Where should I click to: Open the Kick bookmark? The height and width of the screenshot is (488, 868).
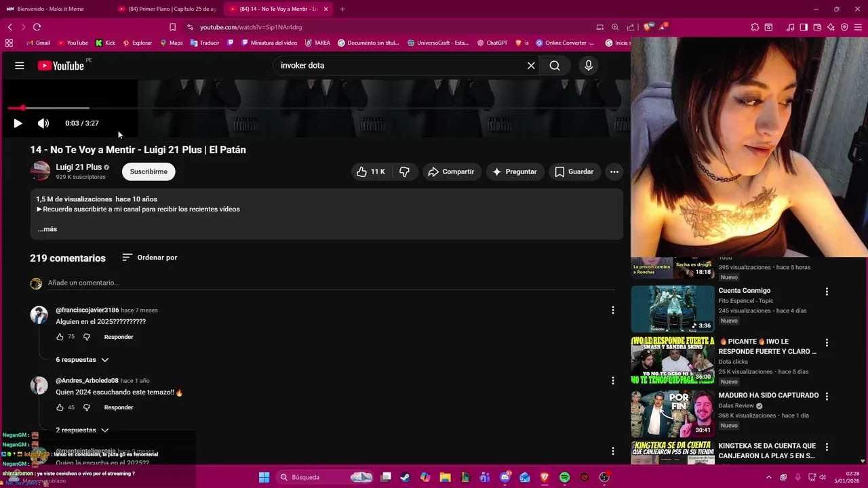click(105, 43)
